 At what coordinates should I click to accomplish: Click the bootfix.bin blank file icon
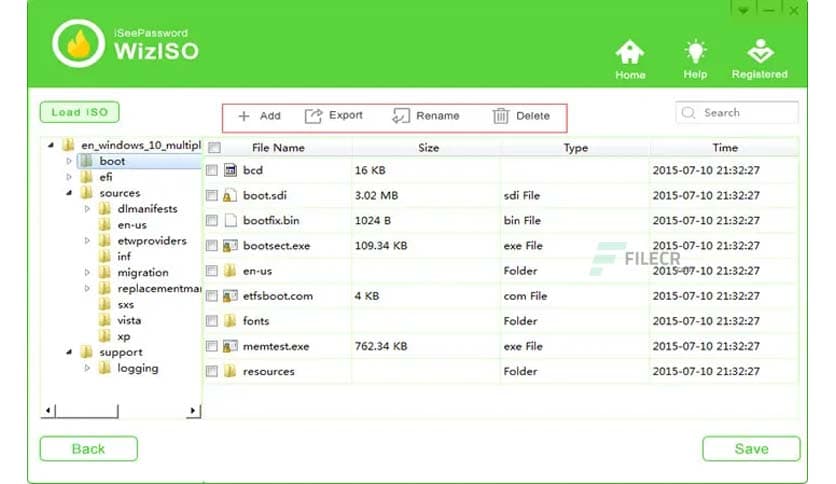tap(230, 220)
